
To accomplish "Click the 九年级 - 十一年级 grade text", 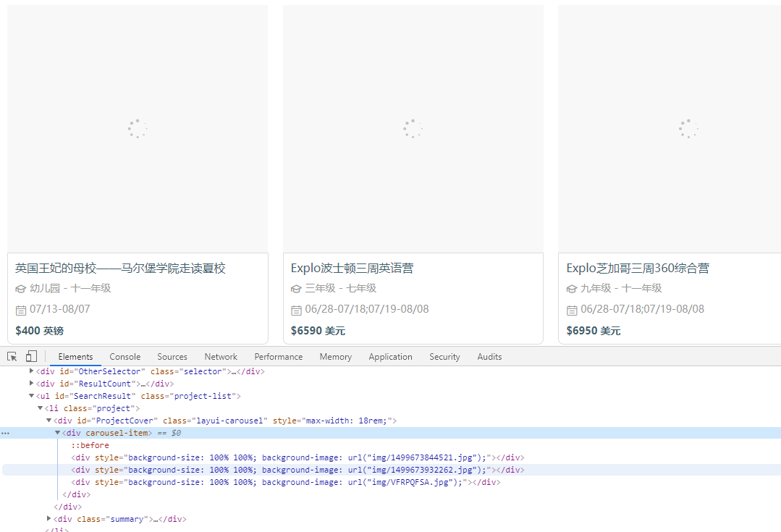I will 621,288.
